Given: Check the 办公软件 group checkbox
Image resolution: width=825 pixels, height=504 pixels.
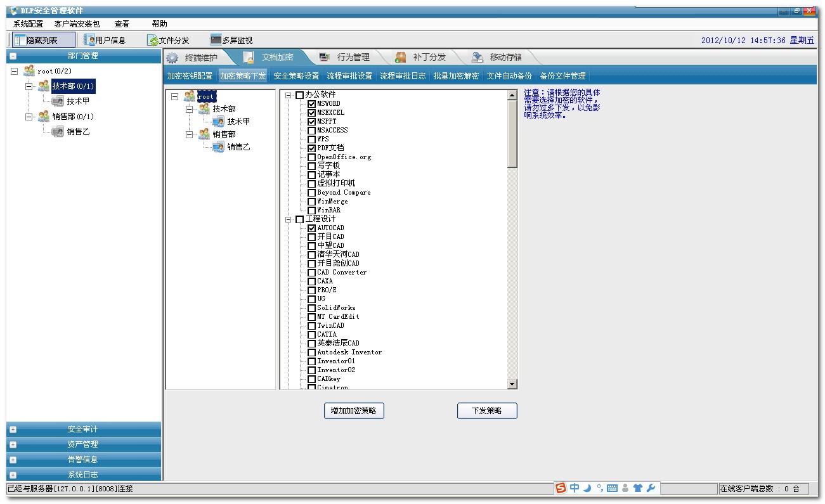Looking at the screenshot, I should 299,95.
